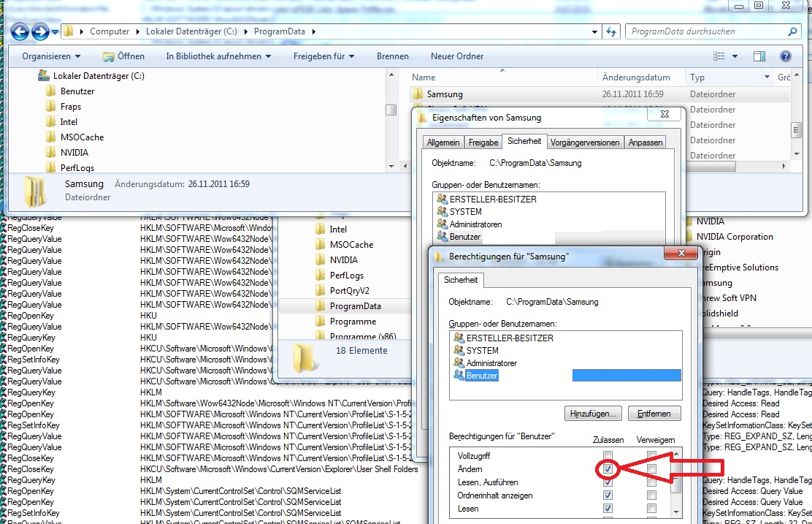The width and height of the screenshot is (812, 524).
Task: Check the Lesen Verweigern checkbox
Action: (651, 509)
